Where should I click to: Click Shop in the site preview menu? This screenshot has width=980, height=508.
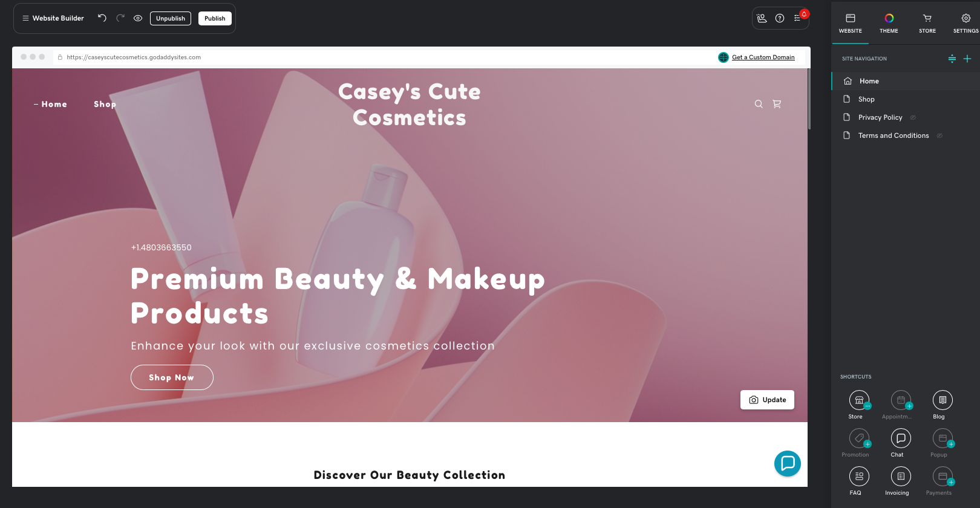click(x=105, y=104)
